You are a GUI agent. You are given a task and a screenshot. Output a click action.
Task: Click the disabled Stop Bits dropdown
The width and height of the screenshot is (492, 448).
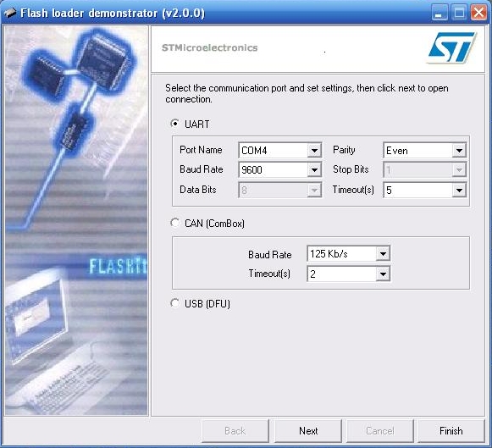424,170
